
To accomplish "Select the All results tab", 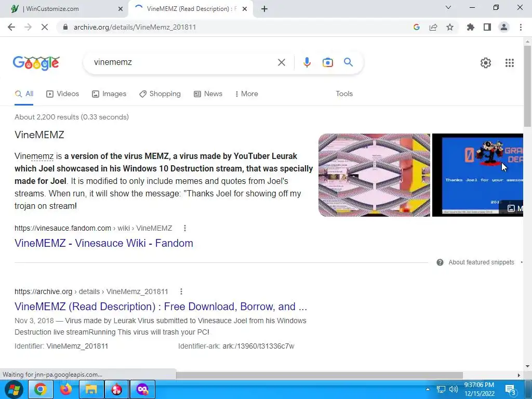I will [24, 94].
